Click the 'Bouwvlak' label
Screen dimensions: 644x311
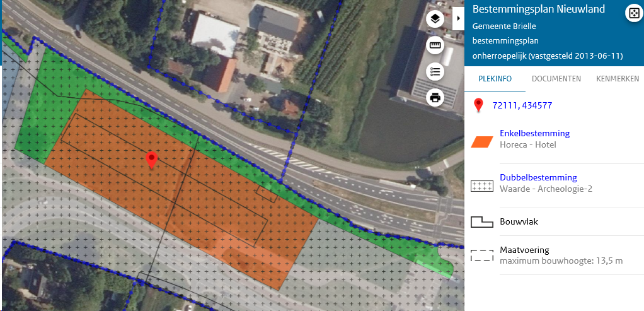[519, 222]
